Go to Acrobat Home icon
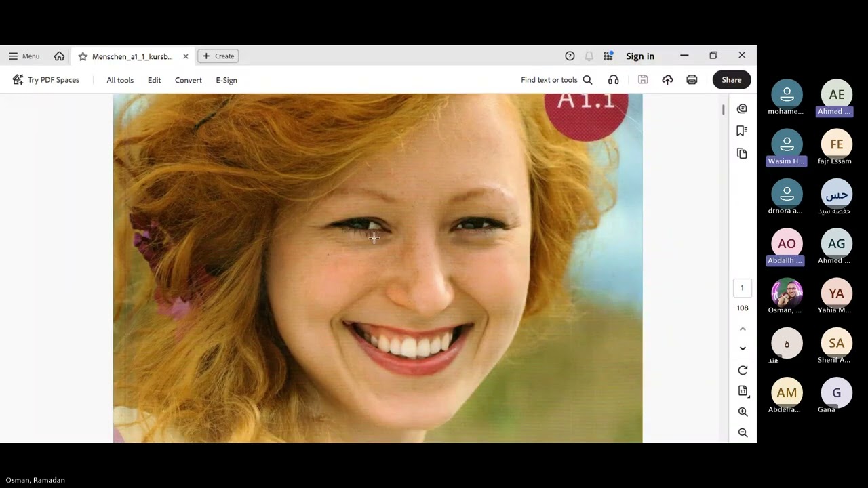The width and height of the screenshot is (868, 488). (60, 56)
